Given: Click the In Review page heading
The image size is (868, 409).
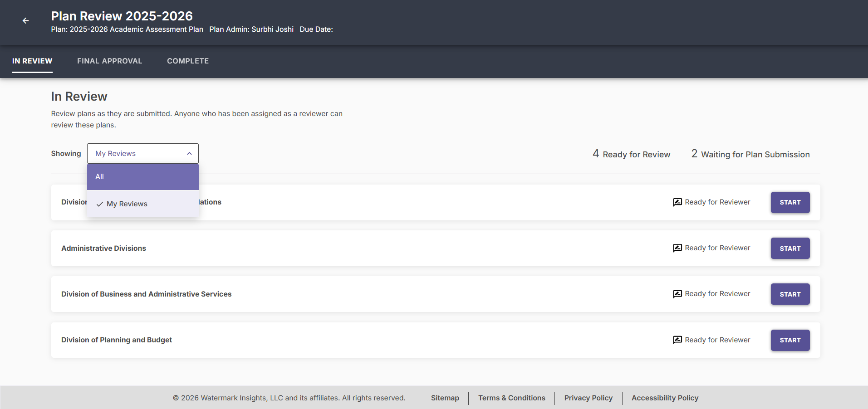Looking at the screenshot, I should click(x=79, y=96).
